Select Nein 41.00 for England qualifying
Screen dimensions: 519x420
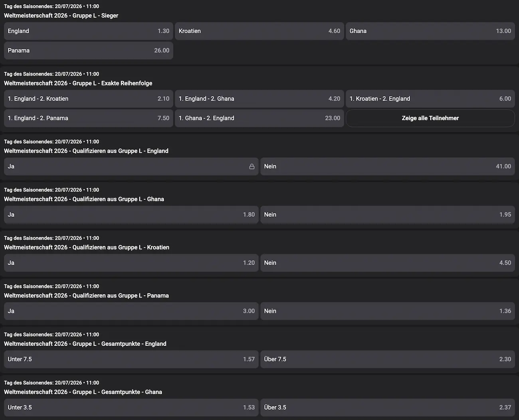[388, 166]
